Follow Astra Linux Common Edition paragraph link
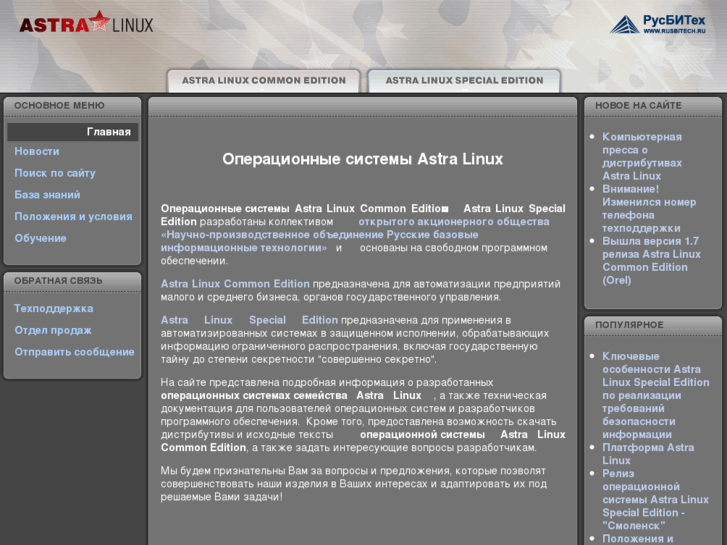This screenshot has height=545, width=727. pyautogui.click(x=235, y=284)
